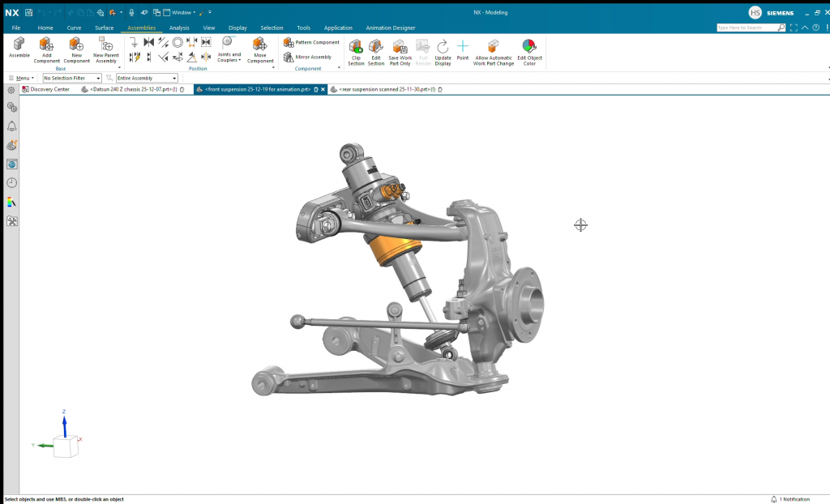Expand the Joints and Couplers dropdown
Viewport: 830px width, 504px height.
click(229, 57)
